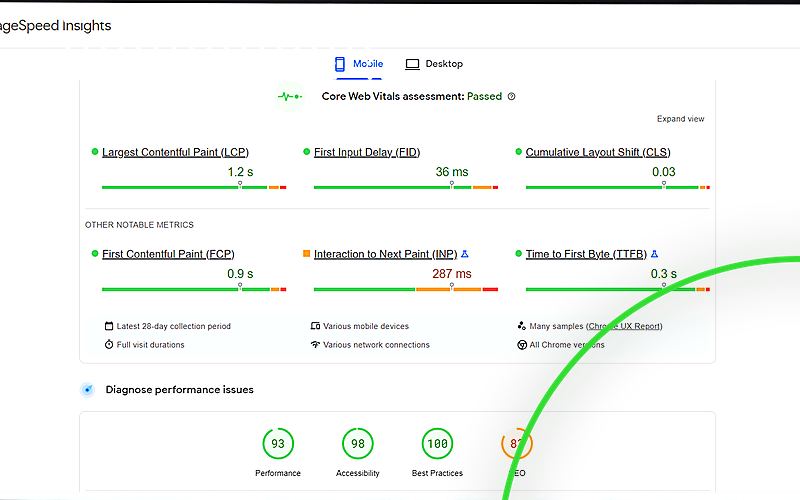Click the PageSpeed Insights title
The height and width of the screenshot is (500, 800).
tap(55, 26)
